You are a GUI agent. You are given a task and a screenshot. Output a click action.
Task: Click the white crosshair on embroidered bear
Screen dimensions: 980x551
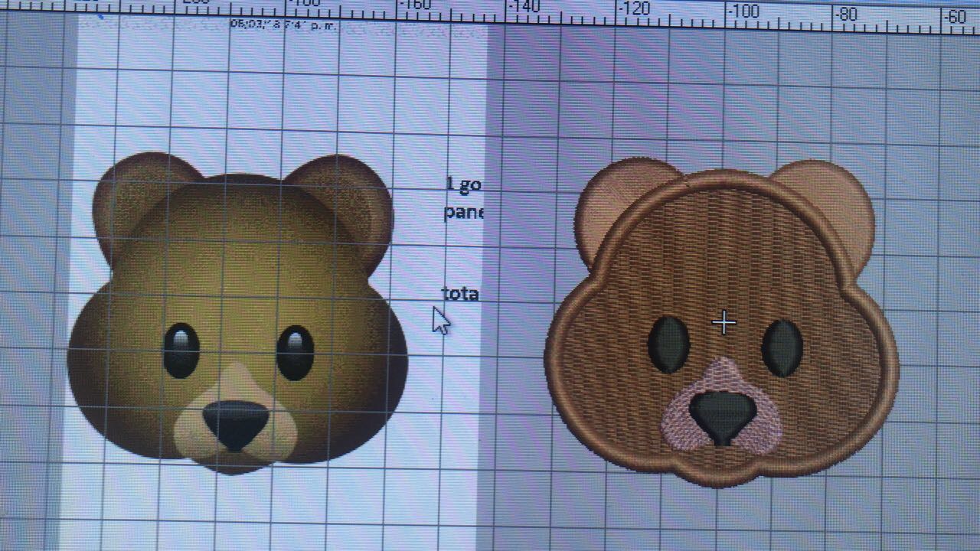coord(724,323)
